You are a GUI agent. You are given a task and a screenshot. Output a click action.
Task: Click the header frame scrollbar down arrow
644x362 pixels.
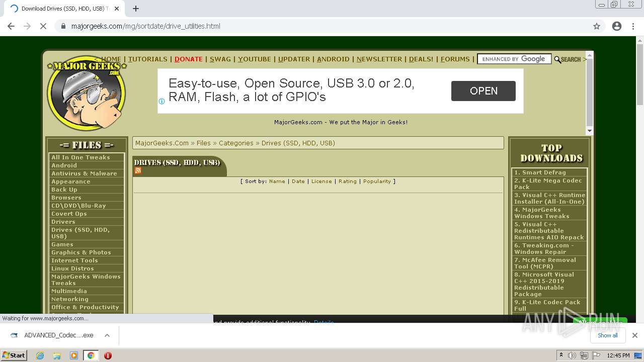[x=590, y=130]
